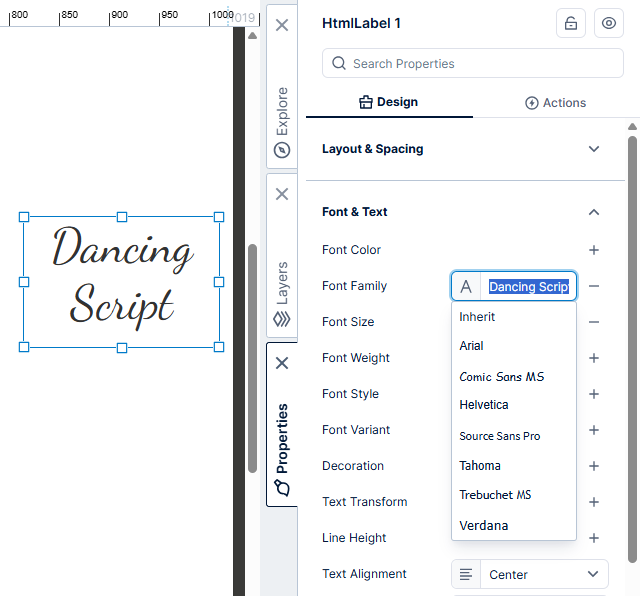Click the Font Color label

pyautogui.click(x=351, y=250)
